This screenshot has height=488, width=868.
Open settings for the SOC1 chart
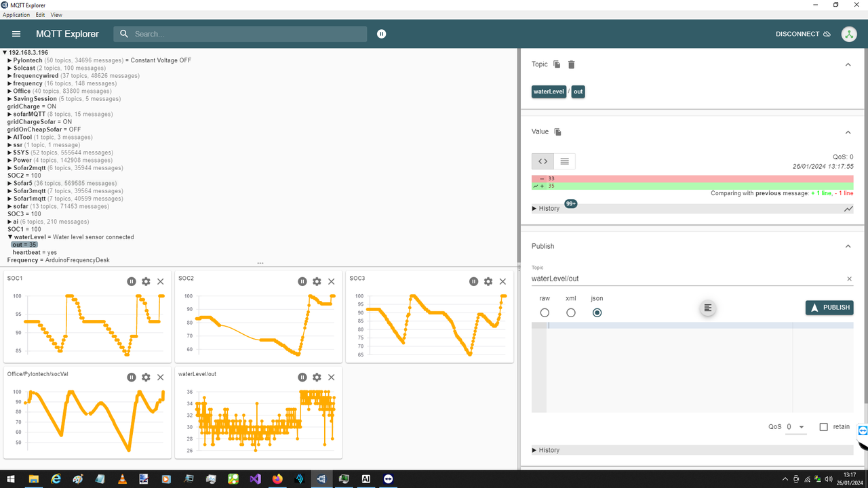(146, 281)
